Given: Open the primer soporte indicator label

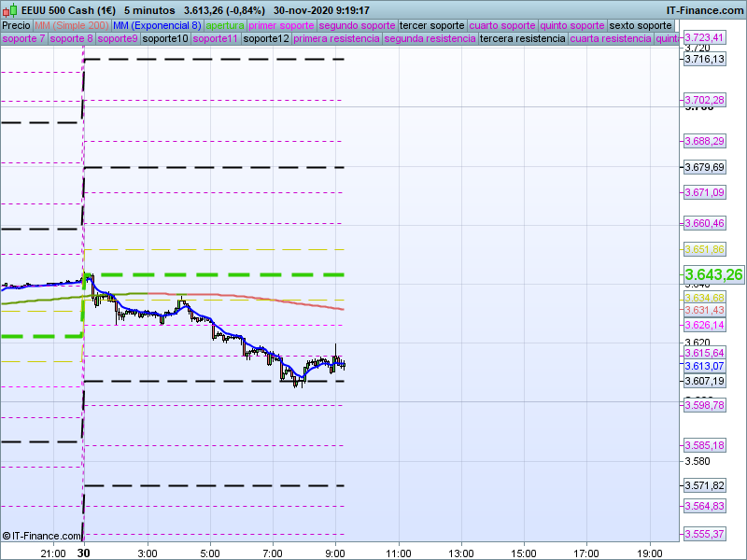Looking at the screenshot, I should tap(281, 26).
